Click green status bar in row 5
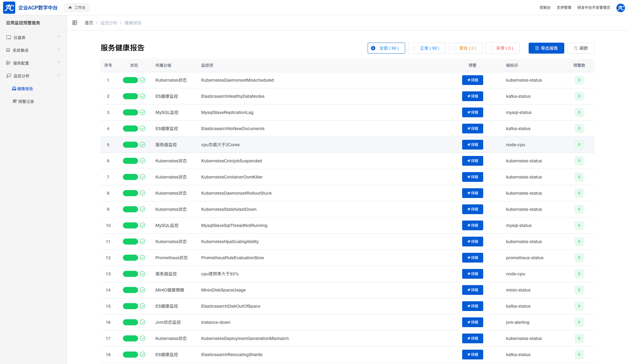Screen dimensions: 628x364 point(130,145)
